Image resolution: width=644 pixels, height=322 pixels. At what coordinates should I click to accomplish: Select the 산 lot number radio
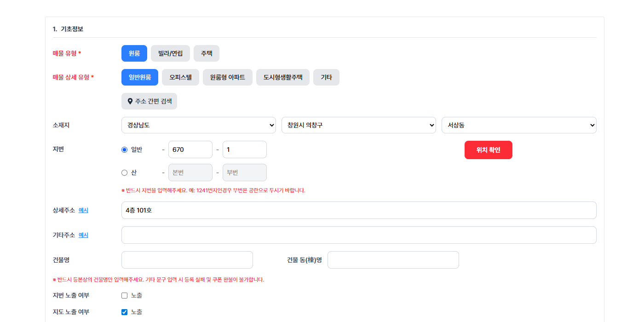pos(124,173)
